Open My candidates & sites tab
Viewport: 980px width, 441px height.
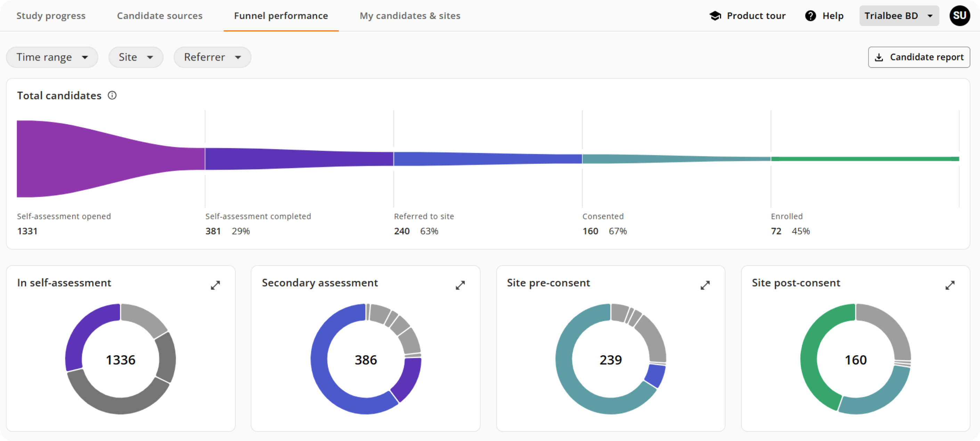pyautogui.click(x=410, y=16)
